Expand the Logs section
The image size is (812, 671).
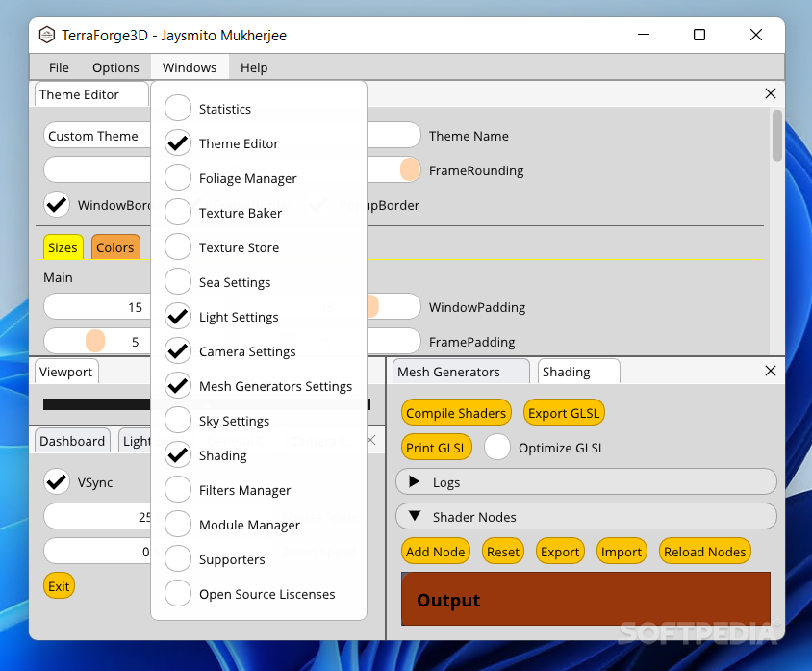pyautogui.click(x=586, y=482)
